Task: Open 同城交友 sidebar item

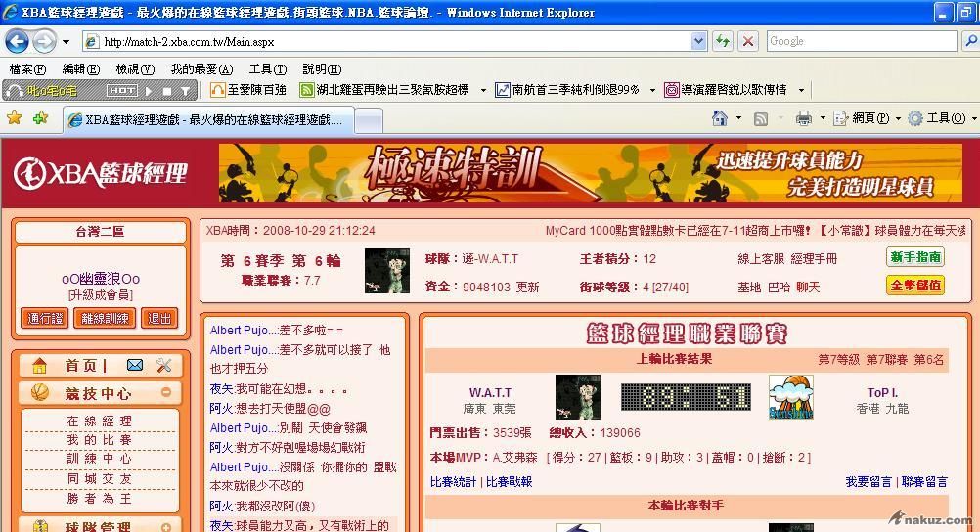Action: point(100,479)
